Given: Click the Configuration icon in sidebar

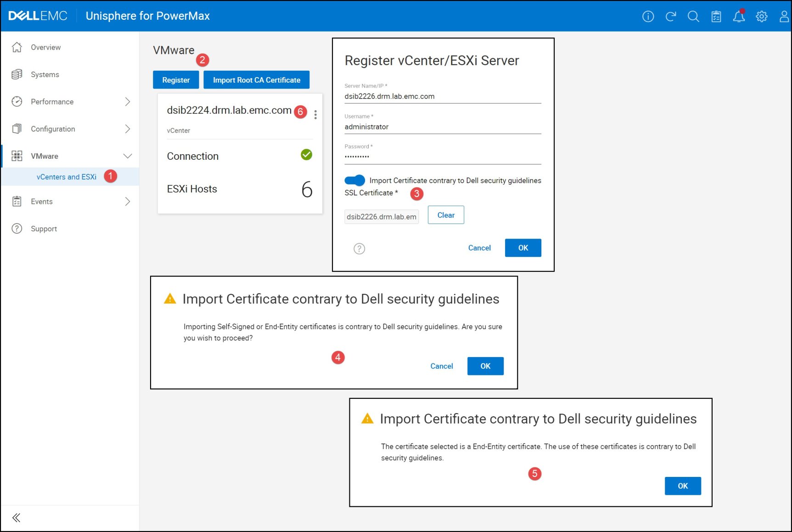Looking at the screenshot, I should [x=17, y=129].
